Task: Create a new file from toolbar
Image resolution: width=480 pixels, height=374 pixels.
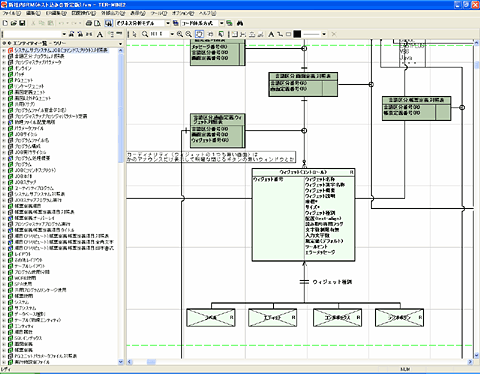Action: (5, 23)
